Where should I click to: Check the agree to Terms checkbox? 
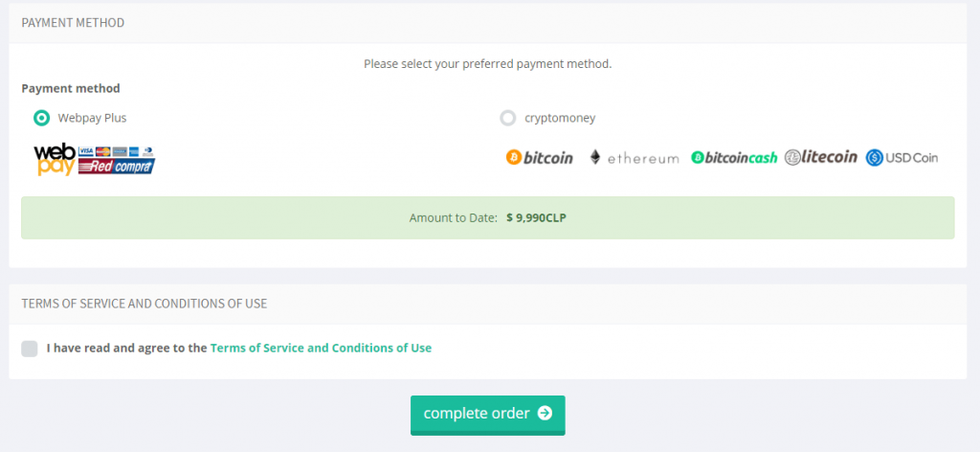tap(30, 349)
